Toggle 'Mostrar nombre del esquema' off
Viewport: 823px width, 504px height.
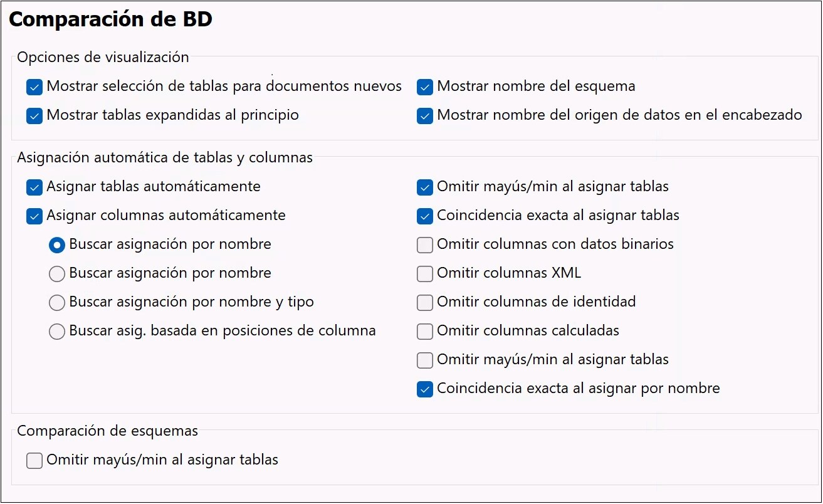pyautogui.click(x=425, y=87)
